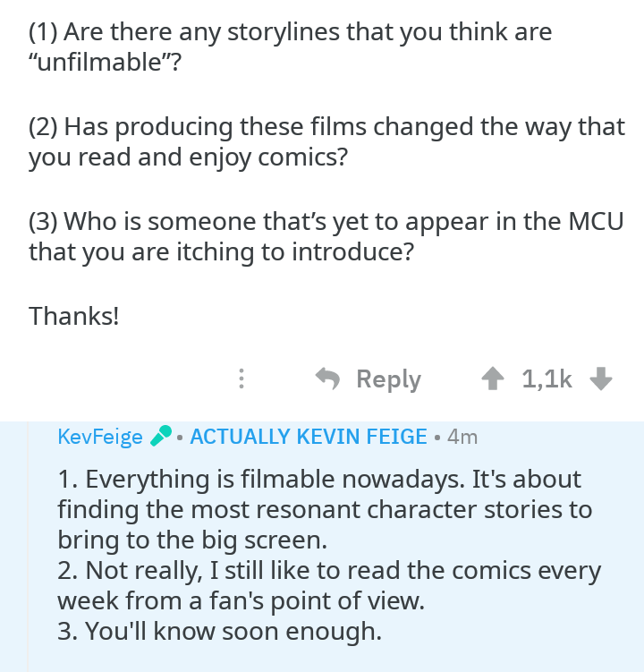Click the 4m comment timestamp
Image resolution: width=644 pixels, height=672 pixels.
click(462, 437)
